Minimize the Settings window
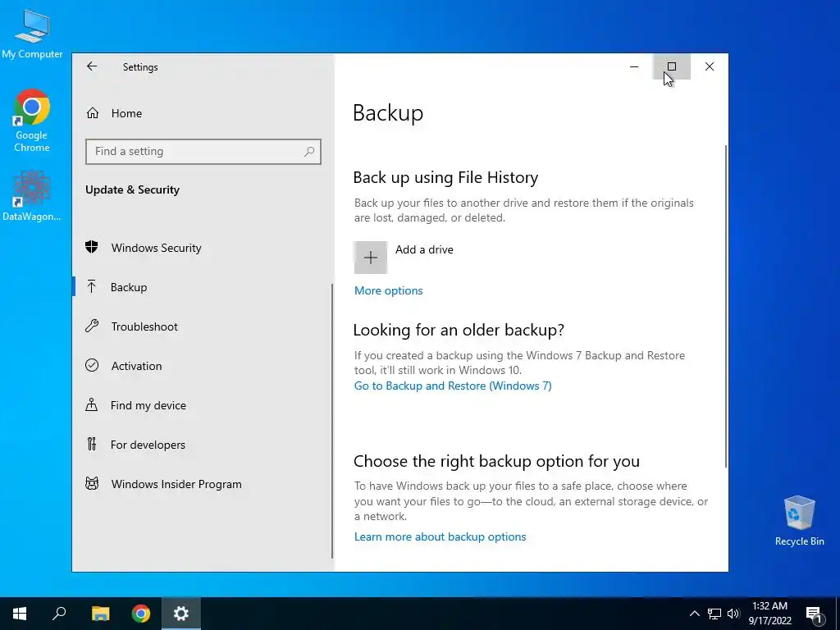This screenshot has width=840, height=630. [634, 66]
